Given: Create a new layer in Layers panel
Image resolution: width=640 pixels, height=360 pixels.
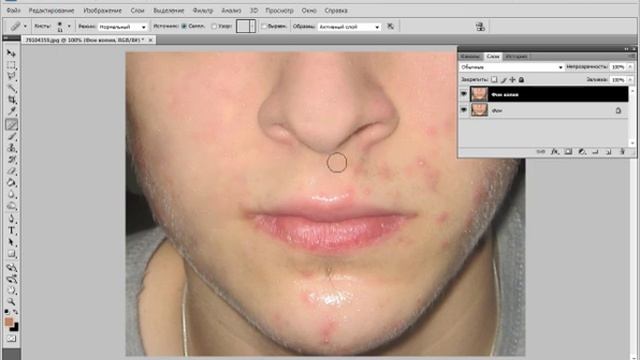Looking at the screenshot, I should tap(608, 151).
